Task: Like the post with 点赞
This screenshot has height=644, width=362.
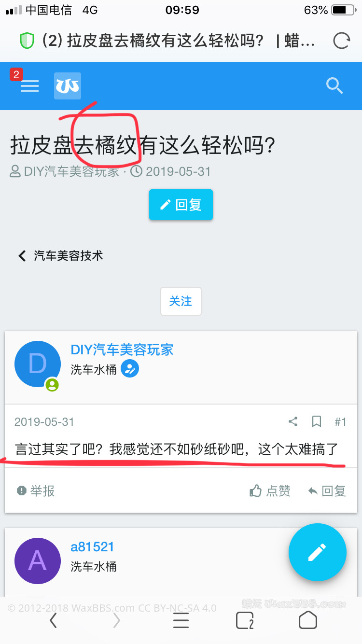Action: click(270, 491)
